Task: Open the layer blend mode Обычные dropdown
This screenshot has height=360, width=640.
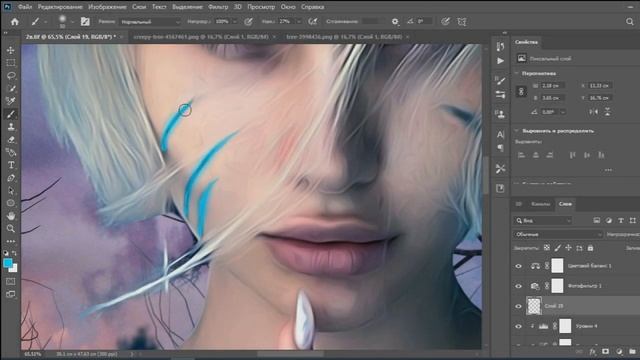Action: pos(558,234)
